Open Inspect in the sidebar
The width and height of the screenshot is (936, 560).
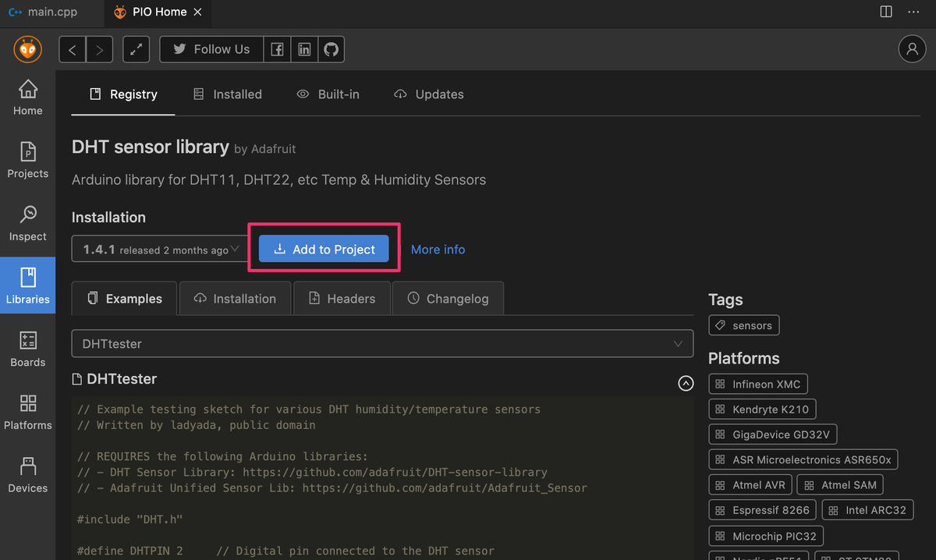click(27, 224)
